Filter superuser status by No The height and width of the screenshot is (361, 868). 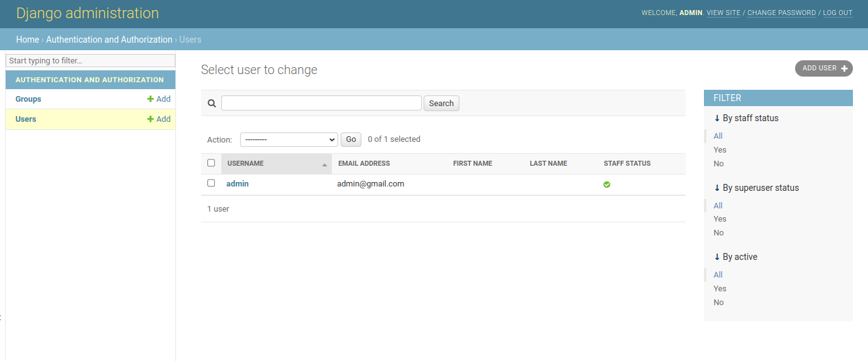click(x=718, y=233)
